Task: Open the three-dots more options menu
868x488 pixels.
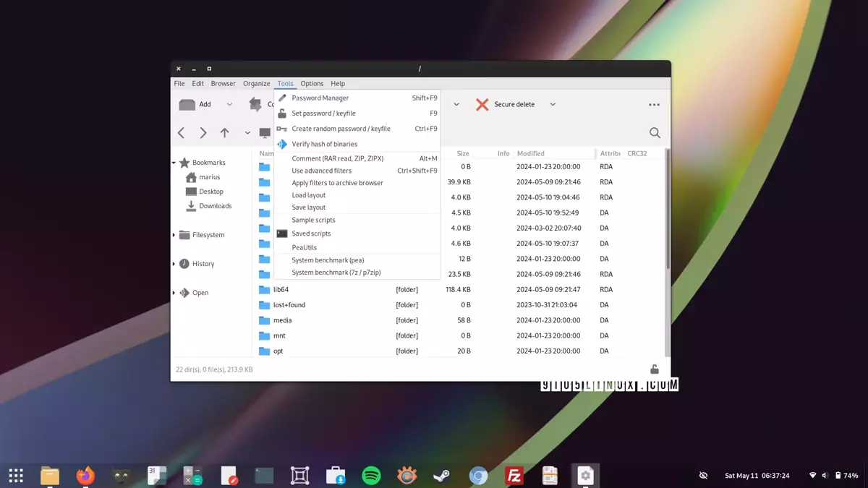Action: click(x=654, y=105)
